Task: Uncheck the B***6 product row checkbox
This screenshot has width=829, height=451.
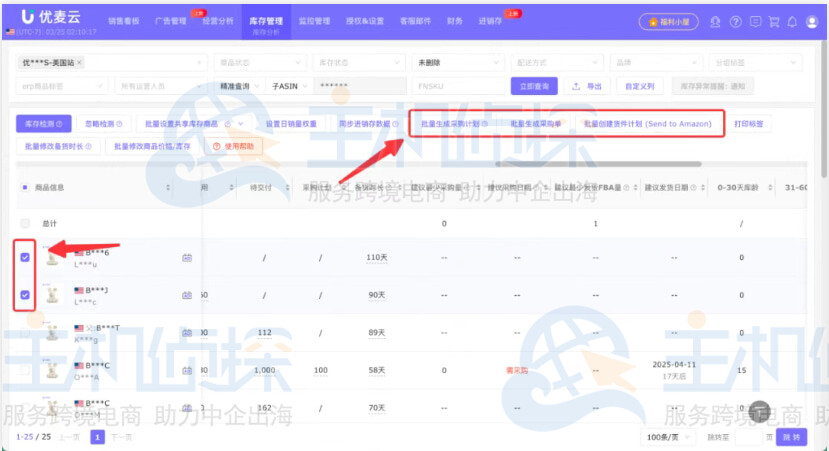Action: [25, 257]
